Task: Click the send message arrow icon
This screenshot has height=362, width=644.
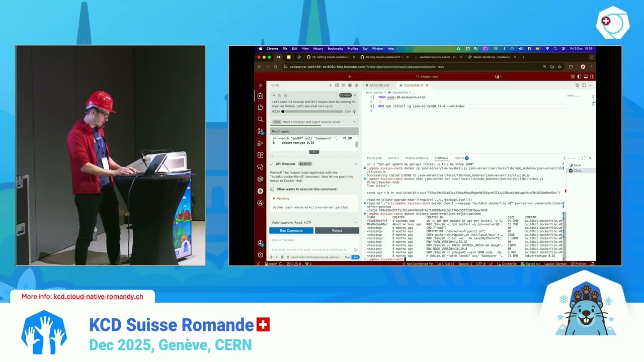Action: 356,249
